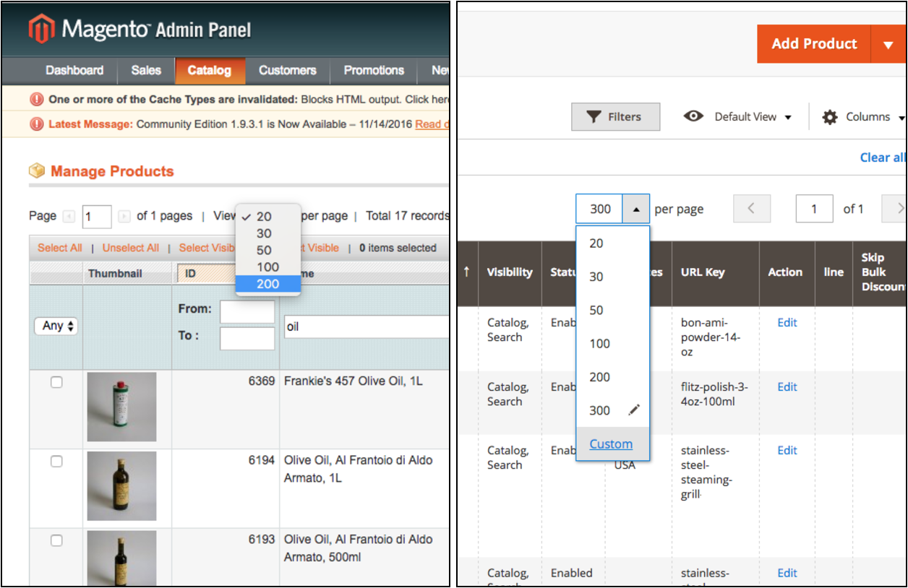This screenshot has width=908, height=588.
Task: Select checkbox for Olive Oil Al Frantoio 1L
Action: click(56, 462)
